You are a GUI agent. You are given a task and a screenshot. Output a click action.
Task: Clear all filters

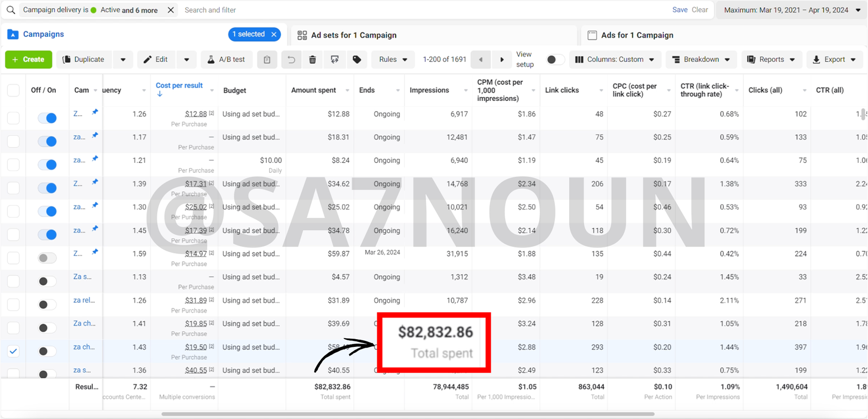click(700, 10)
